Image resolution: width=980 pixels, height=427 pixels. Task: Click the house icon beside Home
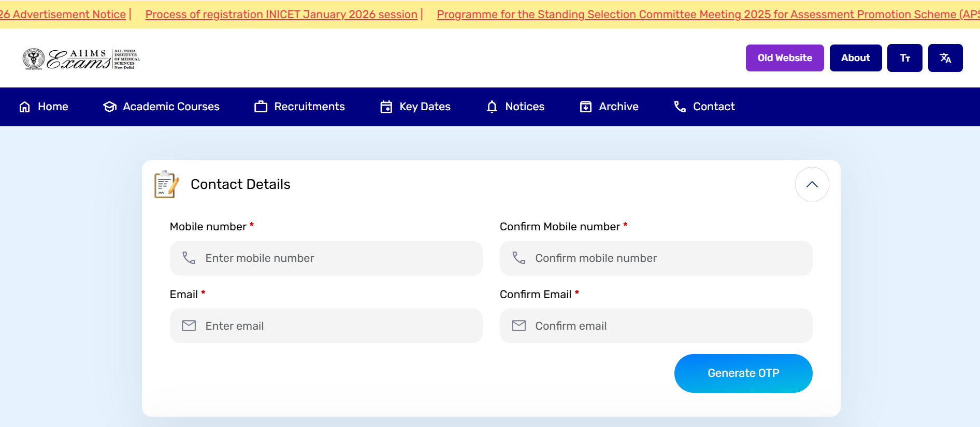click(x=24, y=107)
